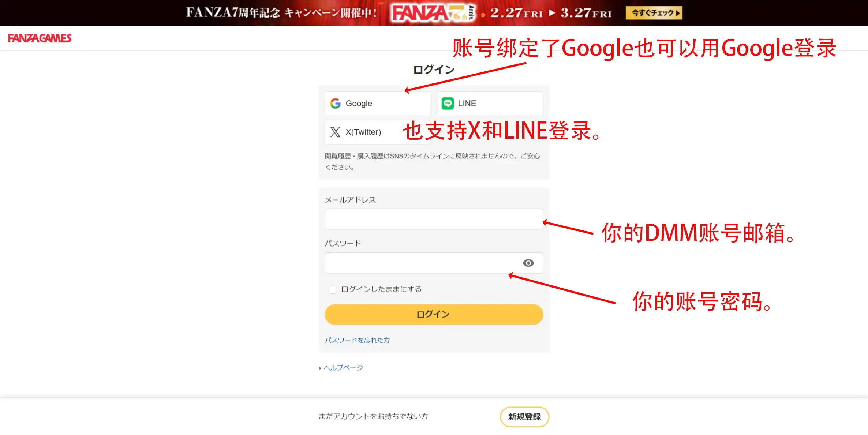The width and height of the screenshot is (868, 435).
Task: Click the Google G logo icon
Action: [335, 104]
